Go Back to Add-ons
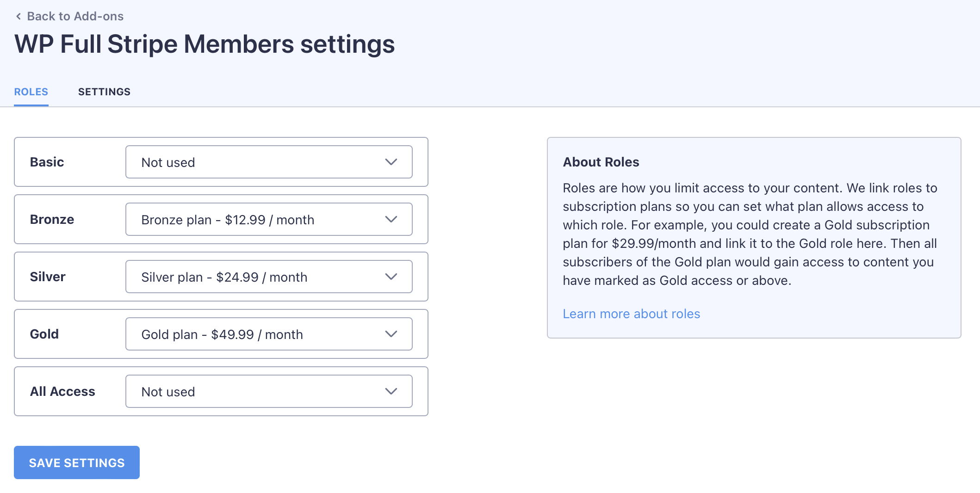The width and height of the screenshot is (980, 493). 75,17
